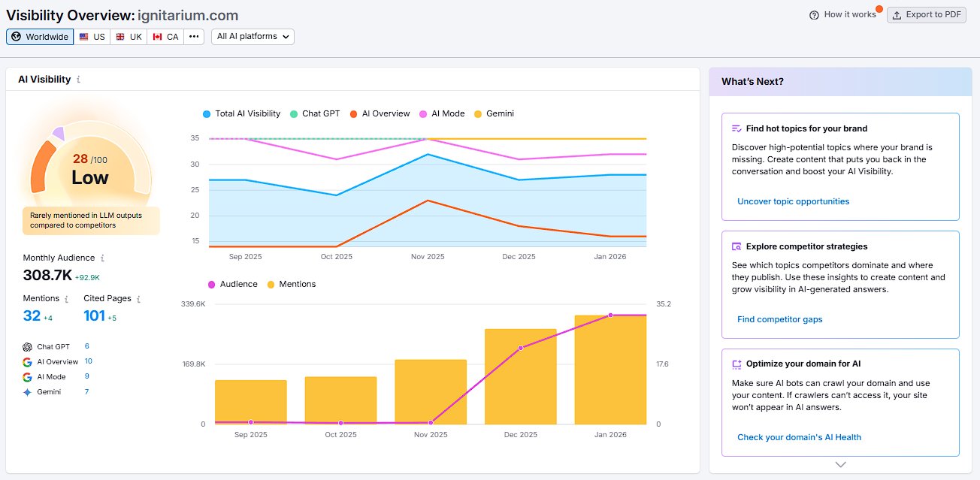Image resolution: width=980 pixels, height=480 pixels.
Task: Click the Find hot topics card icon
Action: 736,128
